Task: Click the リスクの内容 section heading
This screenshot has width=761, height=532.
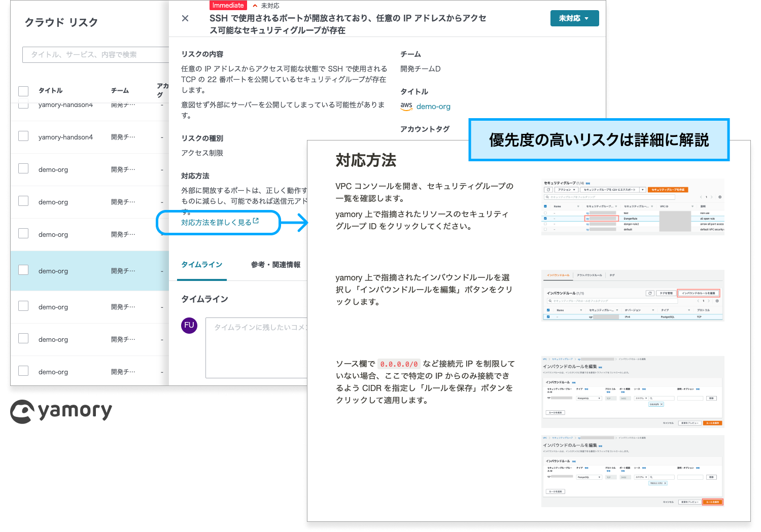Action: [202, 54]
